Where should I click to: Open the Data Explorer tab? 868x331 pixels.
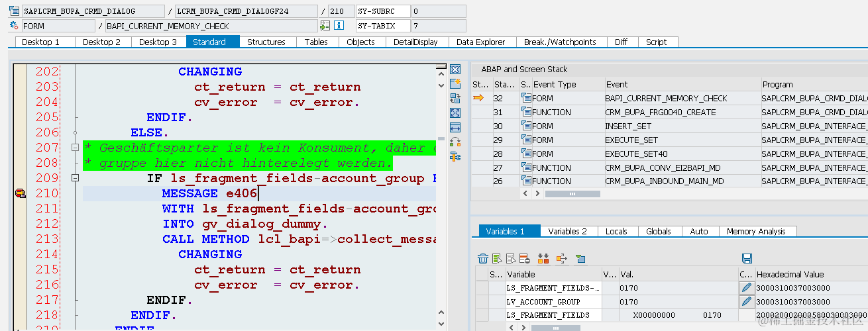[x=481, y=42]
